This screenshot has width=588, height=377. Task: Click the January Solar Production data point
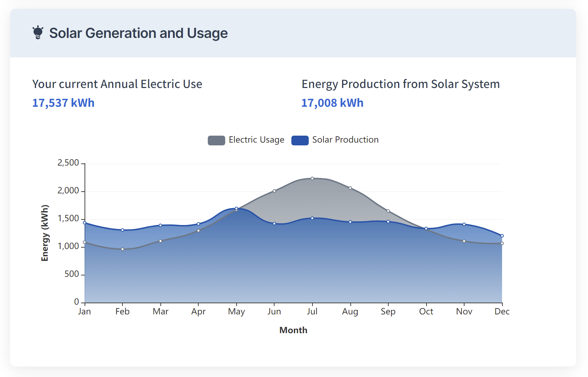[x=85, y=223]
